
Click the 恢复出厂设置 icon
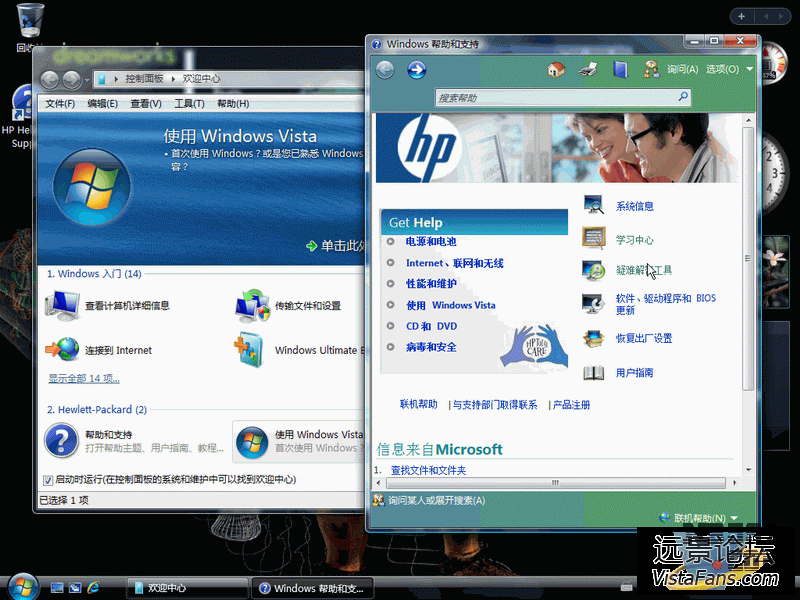[x=594, y=338]
